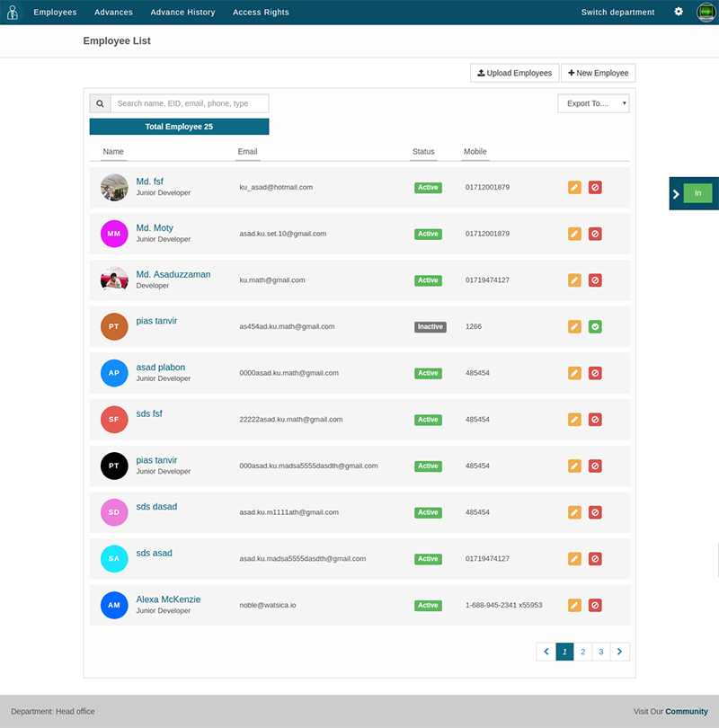The image size is (719, 728).
Task: Expand the green In side panel chevron
Action: tap(677, 193)
